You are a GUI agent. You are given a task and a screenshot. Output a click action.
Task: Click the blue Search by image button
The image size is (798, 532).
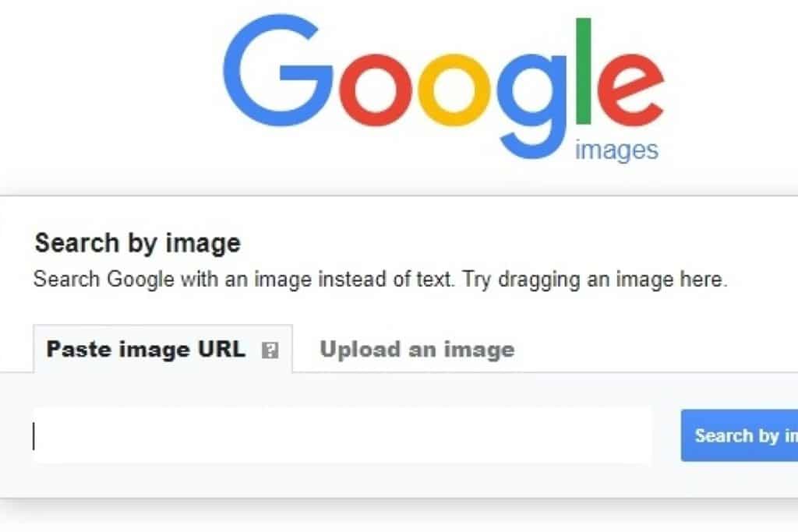point(740,435)
